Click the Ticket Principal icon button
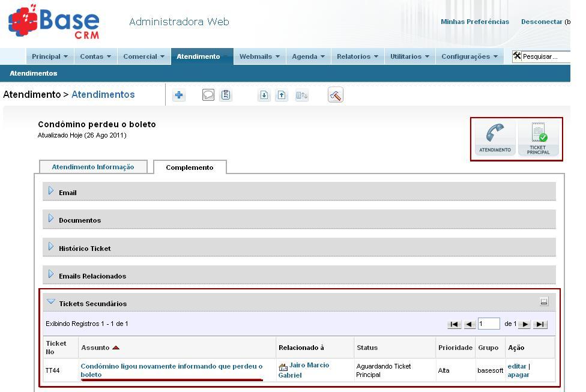586x392 pixels. tap(538, 139)
